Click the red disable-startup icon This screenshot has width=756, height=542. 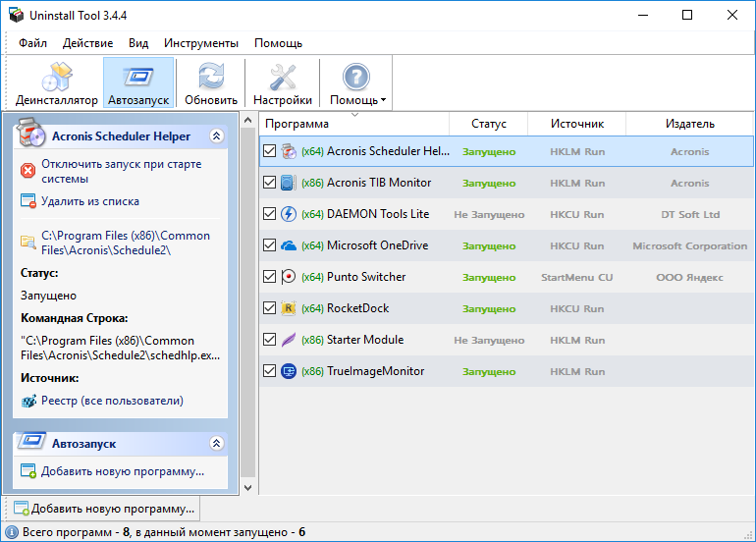[27, 171]
